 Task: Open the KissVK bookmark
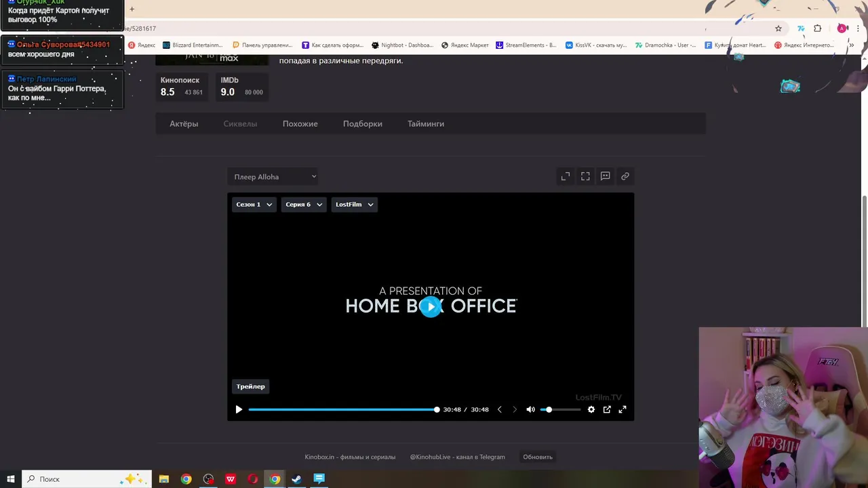coord(597,45)
